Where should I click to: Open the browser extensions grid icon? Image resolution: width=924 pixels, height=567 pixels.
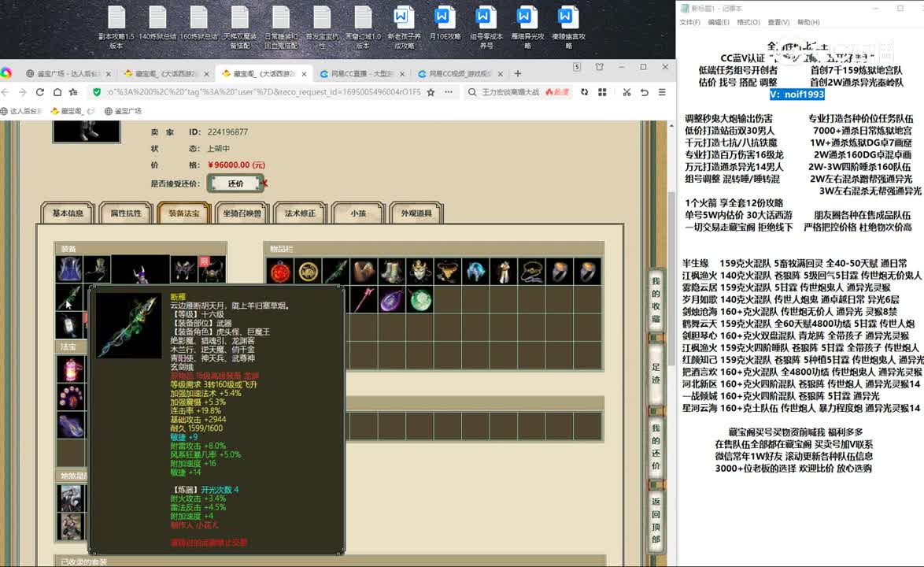(x=602, y=92)
